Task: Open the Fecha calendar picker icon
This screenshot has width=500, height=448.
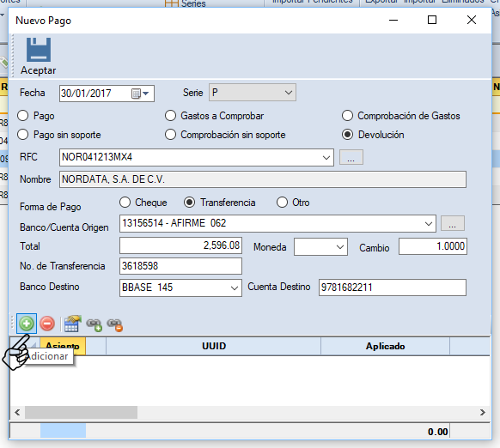Action: pyautogui.click(x=140, y=94)
